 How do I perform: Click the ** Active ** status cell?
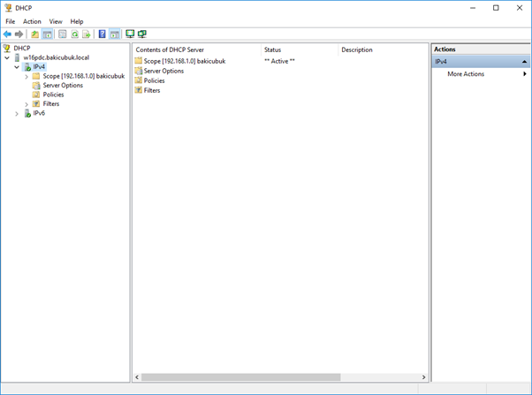279,61
